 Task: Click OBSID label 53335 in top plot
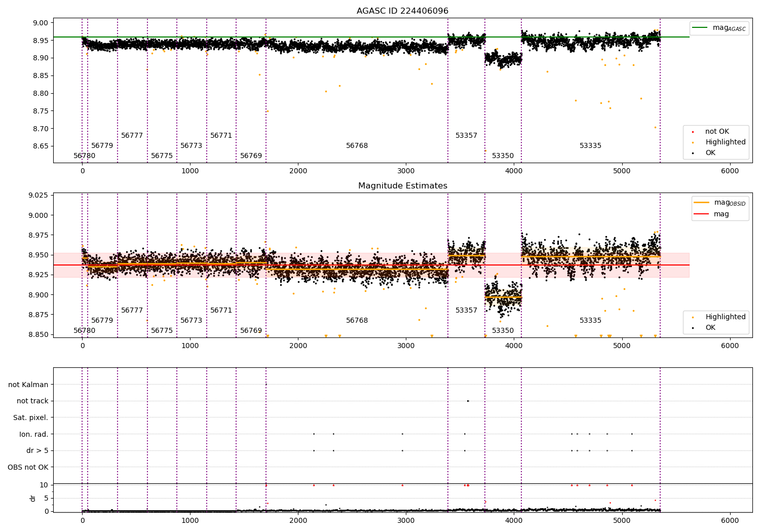click(x=590, y=146)
